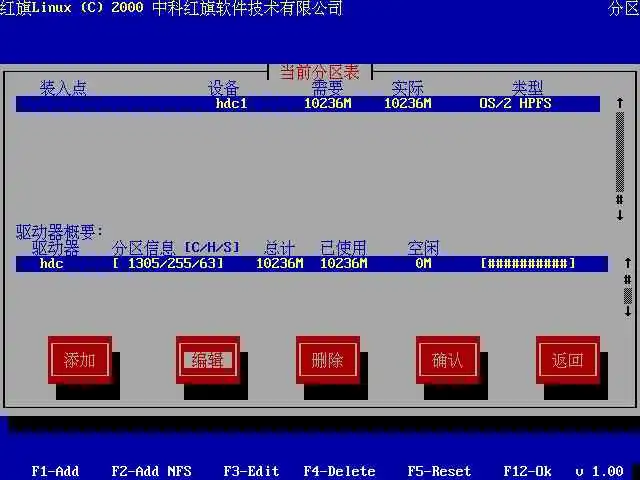Click the F5-Reset footer hint
The image size is (640, 480).
tap(440, 471)
